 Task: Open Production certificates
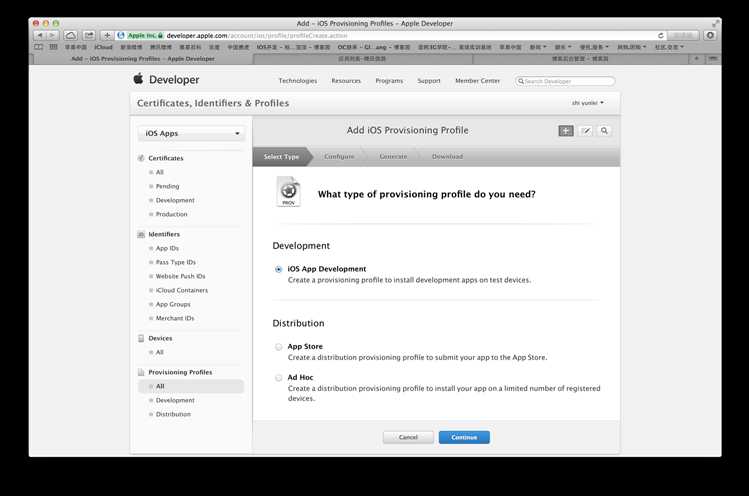pyautogui.click(x=171, y=214)
